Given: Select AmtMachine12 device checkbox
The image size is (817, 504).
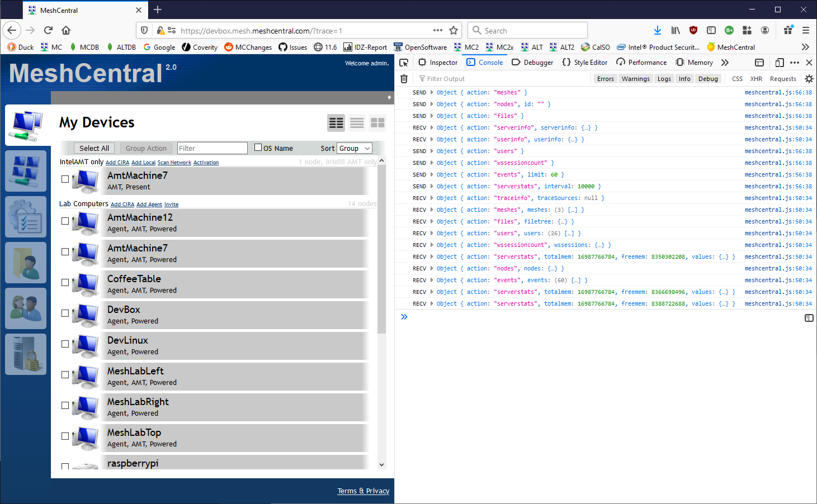Looking at the screenshot, I should tap(65, 221).
